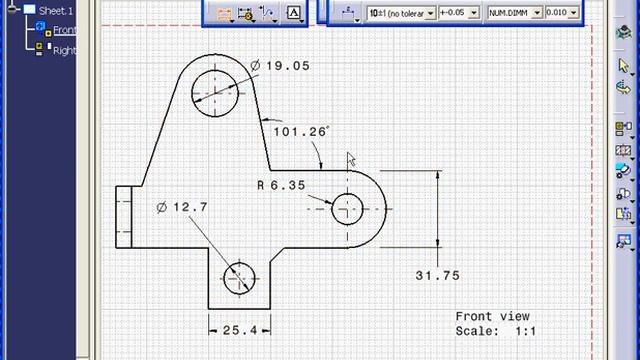Click the '31.75' height dimension text

[x=438, y=276]
